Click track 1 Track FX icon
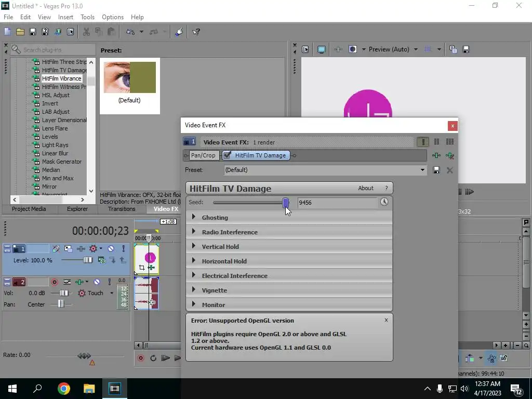 point(81,249)
